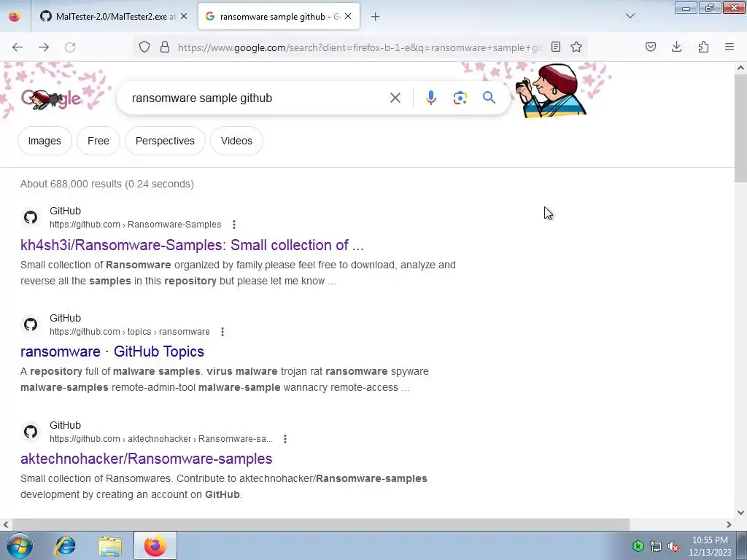747x560 pixels.
Task: Click the vertical scrollbar thumb
Action: (x=740, y=128)
